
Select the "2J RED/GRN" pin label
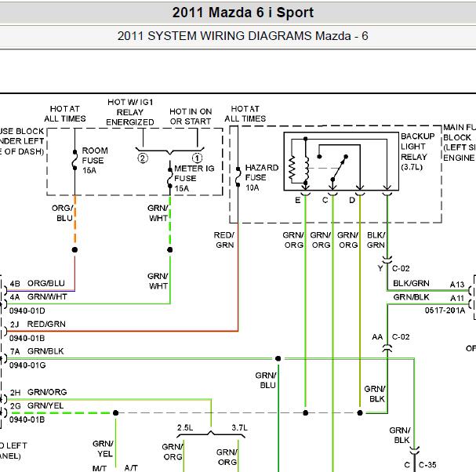coord(38,324)
